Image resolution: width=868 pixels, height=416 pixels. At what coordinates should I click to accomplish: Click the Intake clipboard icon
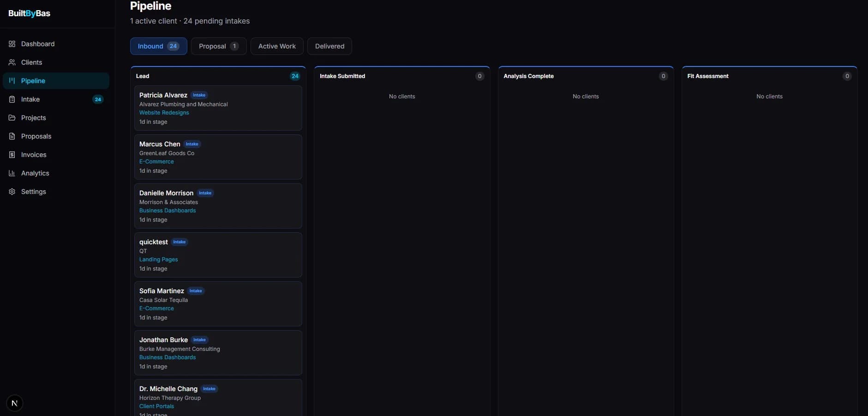(12, 99)
